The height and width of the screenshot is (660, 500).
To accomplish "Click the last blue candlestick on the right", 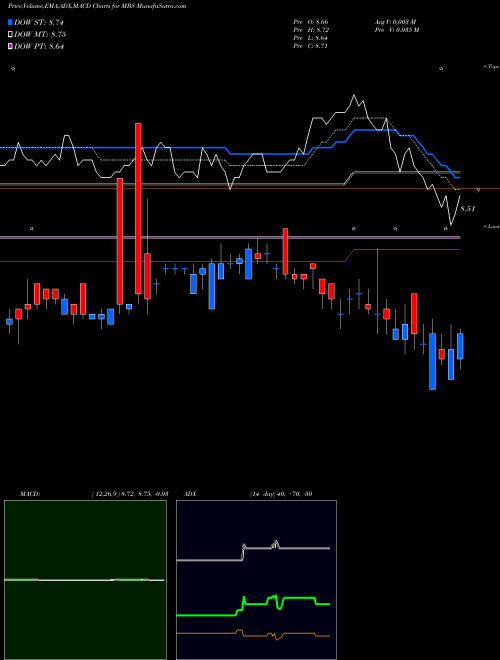I will (460, 346).
